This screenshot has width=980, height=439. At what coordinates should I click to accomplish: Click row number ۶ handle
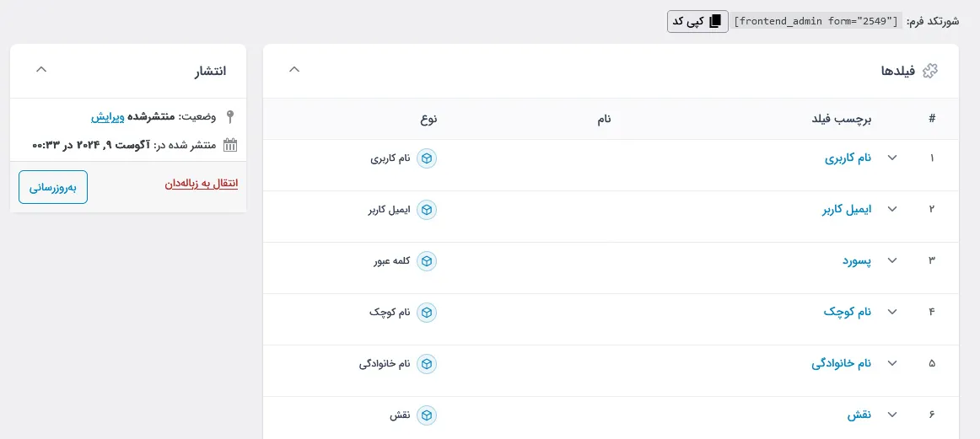[x=932, y=414]
